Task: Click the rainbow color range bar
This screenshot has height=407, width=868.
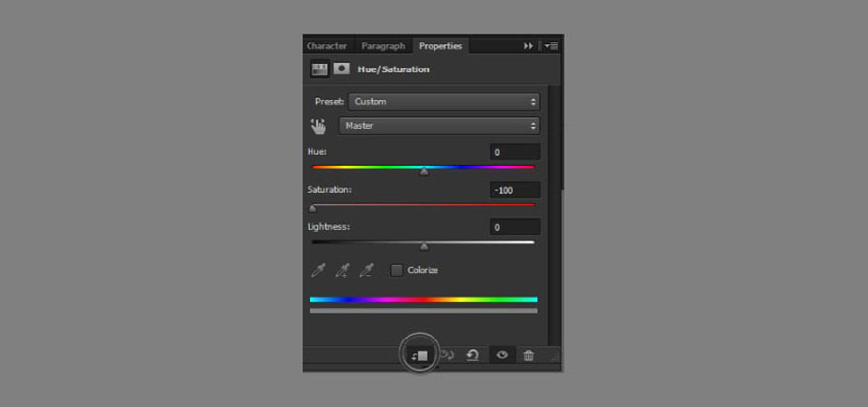Action: tap(424, 300)
